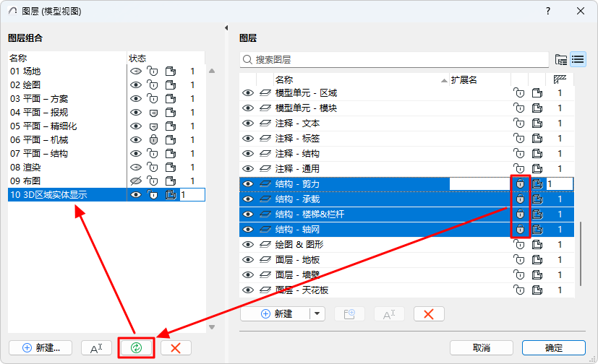598x364 pixels.
Task: Click the lock icon for 绘图 & 图形 layer
Action: tap(519, 244)
